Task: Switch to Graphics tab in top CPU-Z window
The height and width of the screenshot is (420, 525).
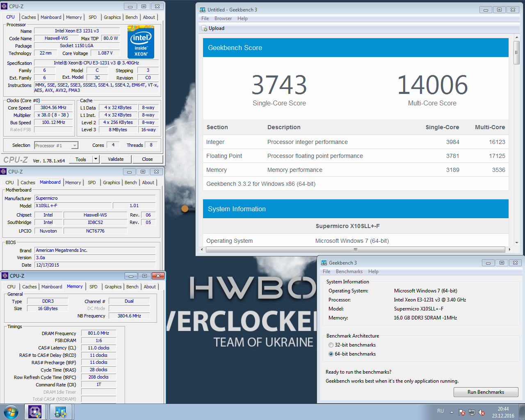Action: click(x=112, y=17)
